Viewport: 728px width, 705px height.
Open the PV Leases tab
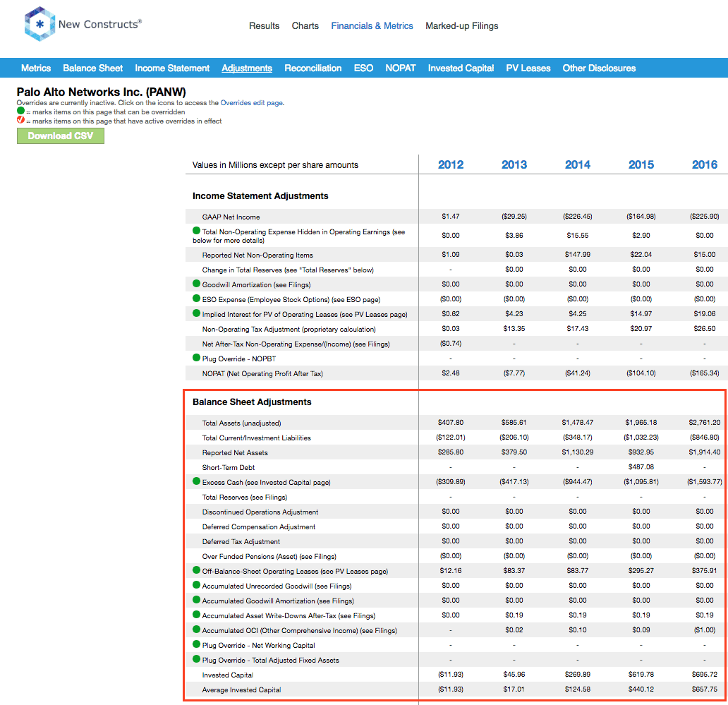pos(528,68)
